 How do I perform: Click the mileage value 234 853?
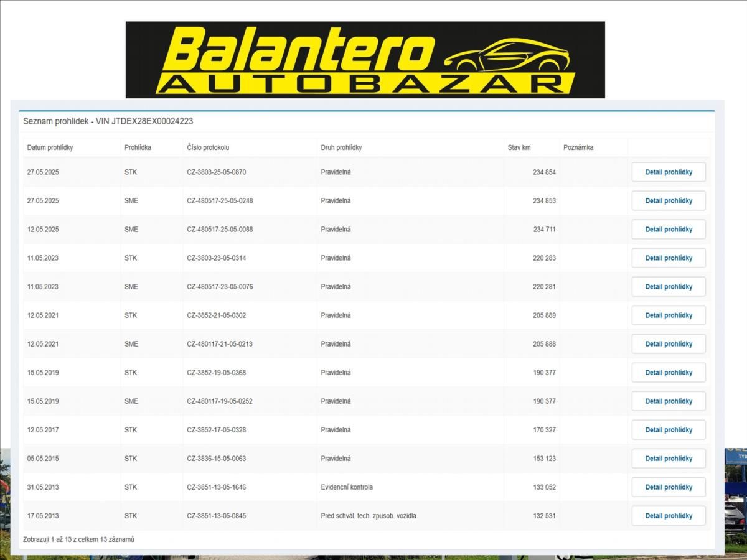544,200
